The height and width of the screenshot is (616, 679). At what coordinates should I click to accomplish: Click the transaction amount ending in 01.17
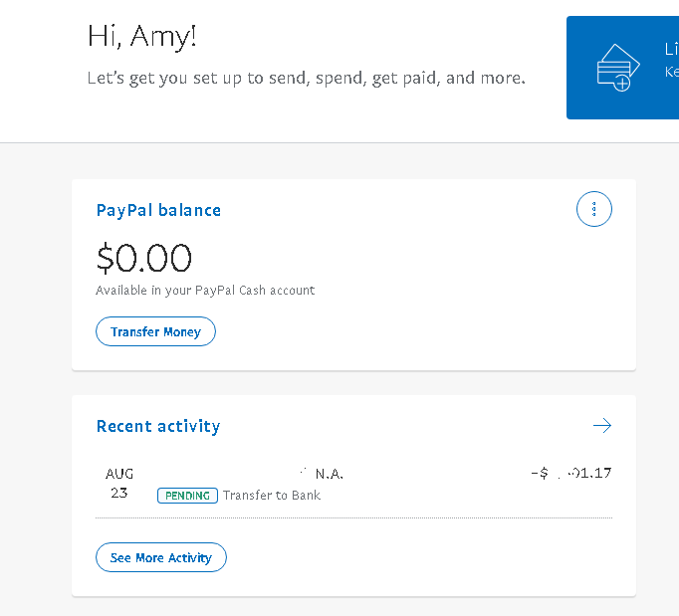click(571, 474)
